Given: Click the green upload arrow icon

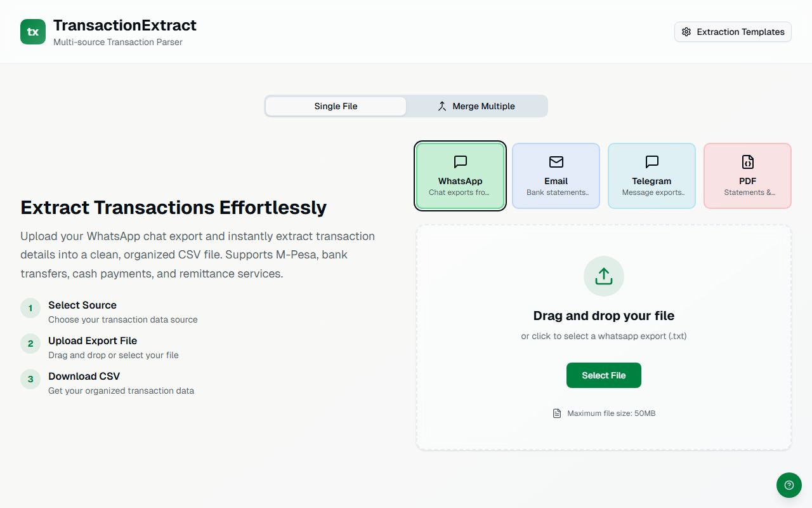Looking at the screenshot, I should pos(603,276).
